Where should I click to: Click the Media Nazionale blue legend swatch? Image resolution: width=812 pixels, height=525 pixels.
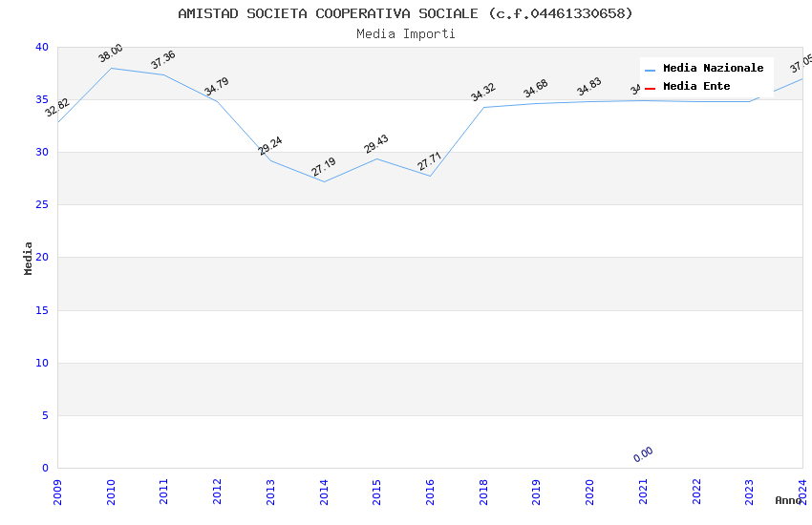650,70
